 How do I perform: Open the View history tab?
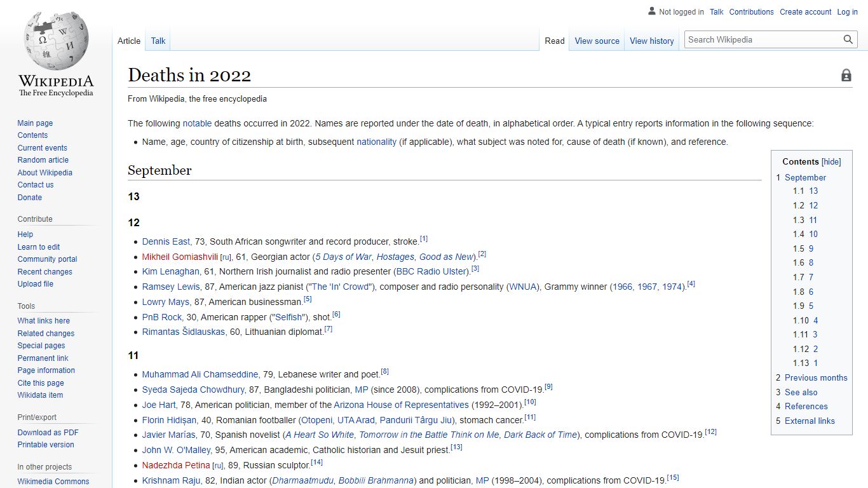(x=651, y=41)
